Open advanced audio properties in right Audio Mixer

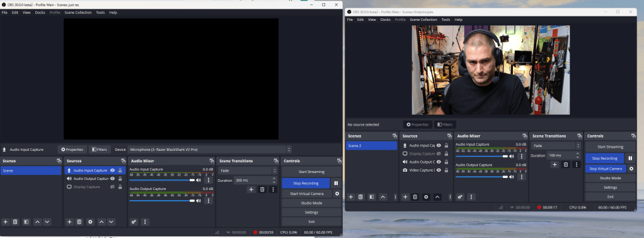tap(460, 197)
